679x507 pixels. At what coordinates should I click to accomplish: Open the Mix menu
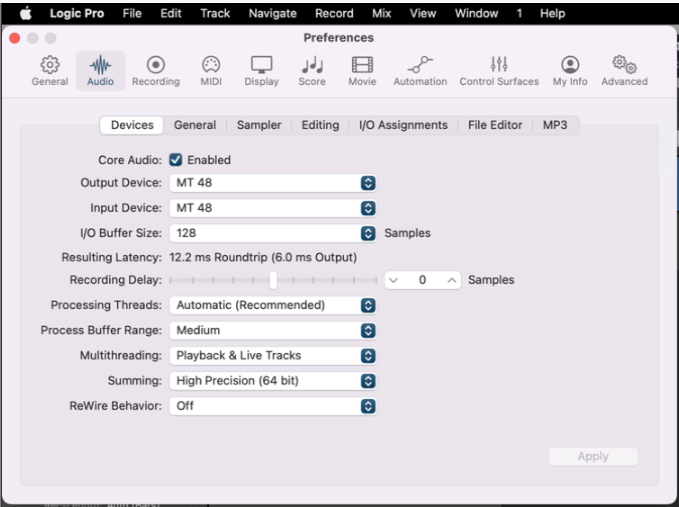click(382, 13)
